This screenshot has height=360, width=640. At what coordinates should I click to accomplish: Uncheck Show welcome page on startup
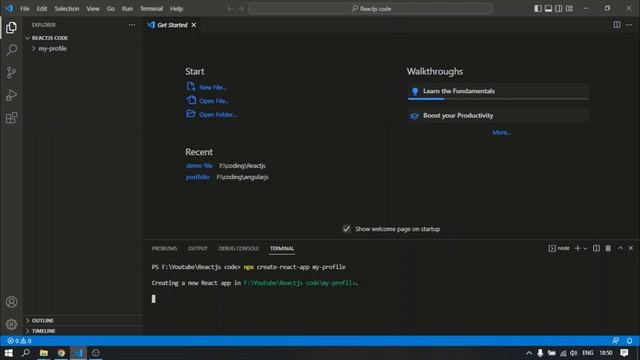pyautogui.click(x=347, y=229)
